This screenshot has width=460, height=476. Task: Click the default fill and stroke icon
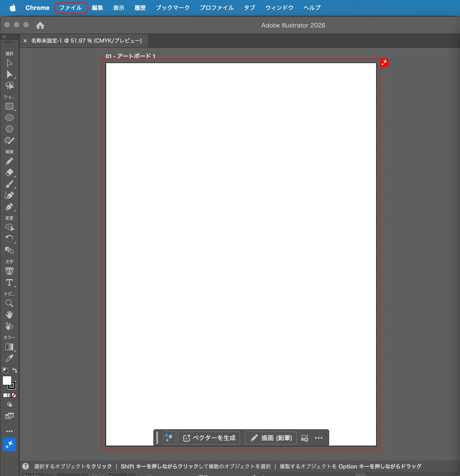pos(5,370)
